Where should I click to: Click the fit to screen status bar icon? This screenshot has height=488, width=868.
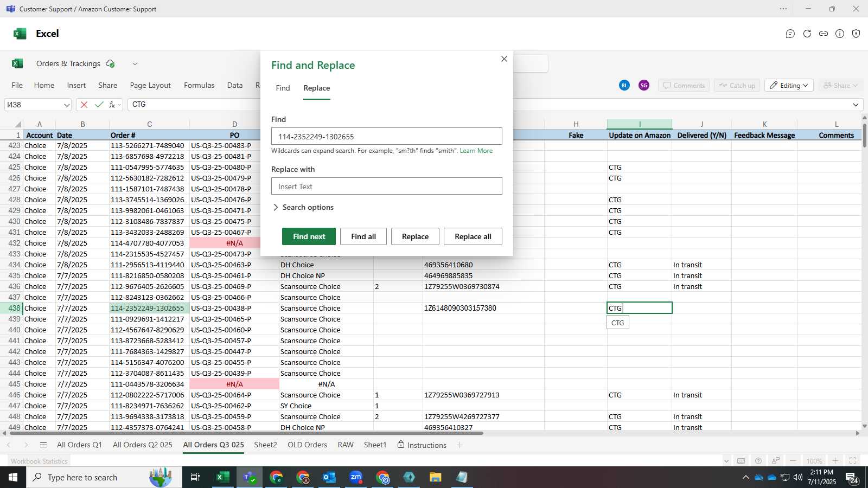(853, 461)
